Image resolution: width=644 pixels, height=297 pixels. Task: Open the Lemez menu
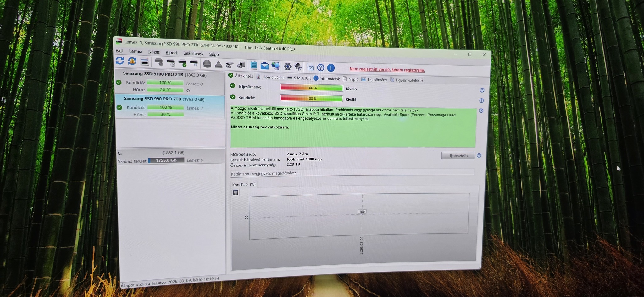pyautogui.click(x=136, y=51)
